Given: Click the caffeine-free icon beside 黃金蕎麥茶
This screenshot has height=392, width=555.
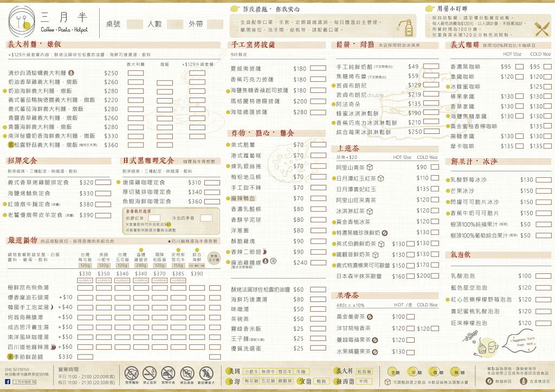Looking at the screenshot, I should [370, 317].
